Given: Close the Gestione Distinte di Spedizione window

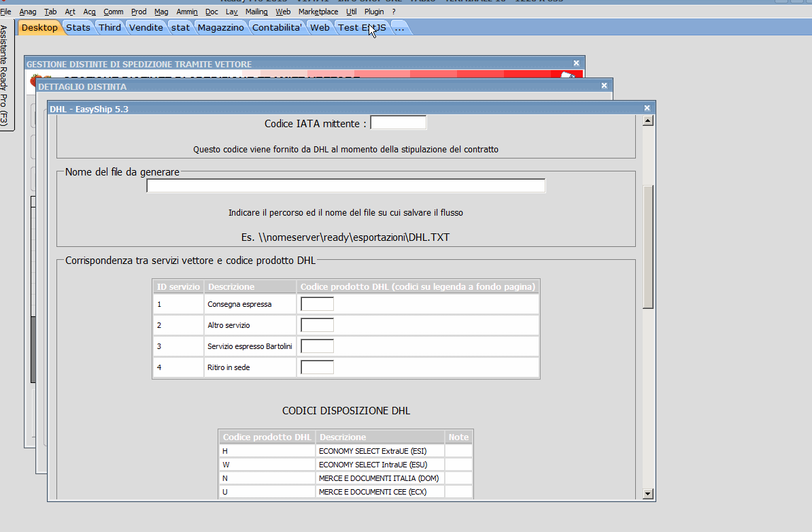Looking at the screenshot, I should point(577,63).
